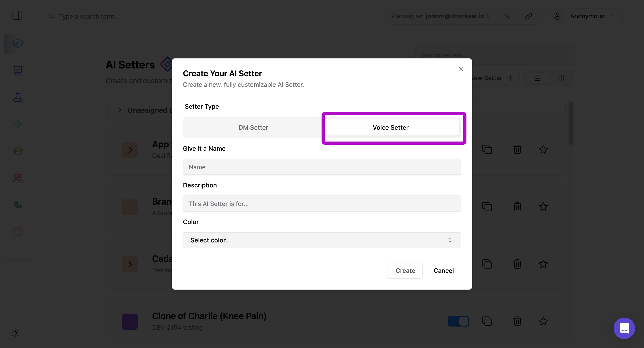The height and width of the screenshot is (348, 644).
Task: Toggle the light/dark theme sun icon
Action: click(x=15, y=333)
